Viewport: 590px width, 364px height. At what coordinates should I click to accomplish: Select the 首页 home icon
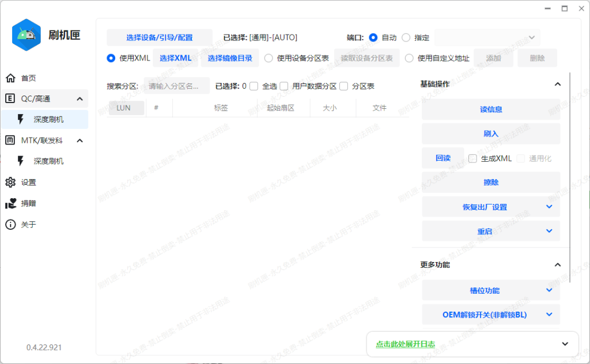[x=10, y=78]
